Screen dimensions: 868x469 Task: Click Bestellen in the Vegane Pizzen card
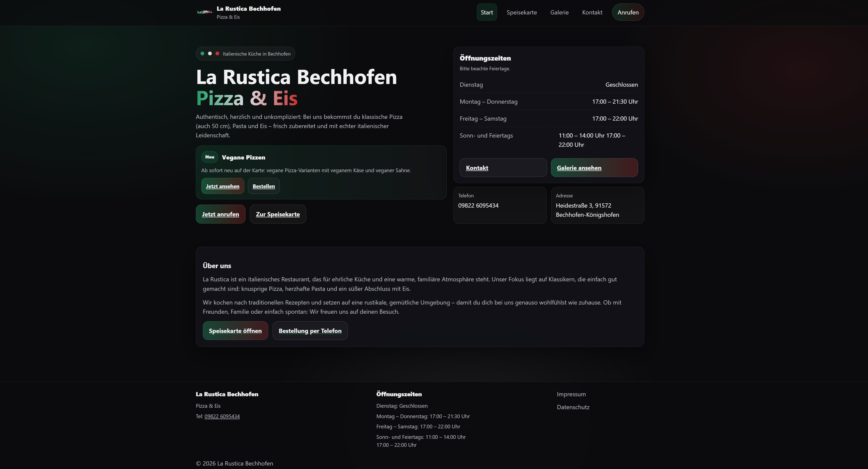coord(264,186)
